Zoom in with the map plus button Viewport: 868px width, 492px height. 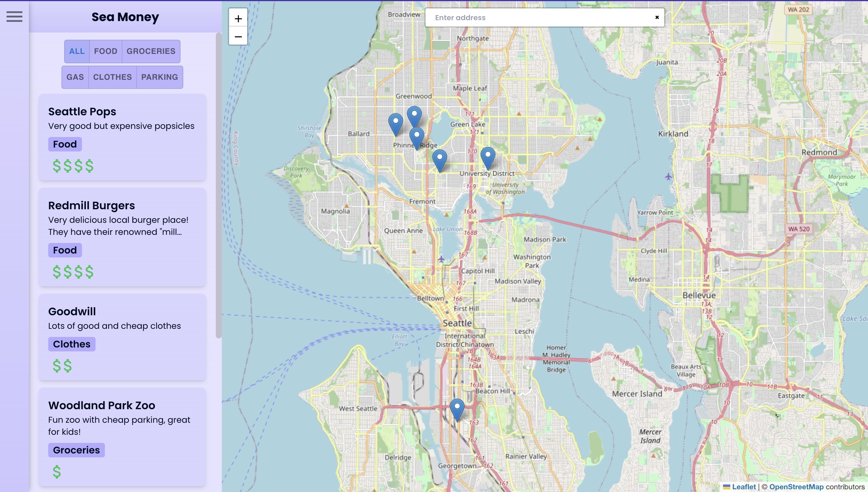click(x=238, y=18)
